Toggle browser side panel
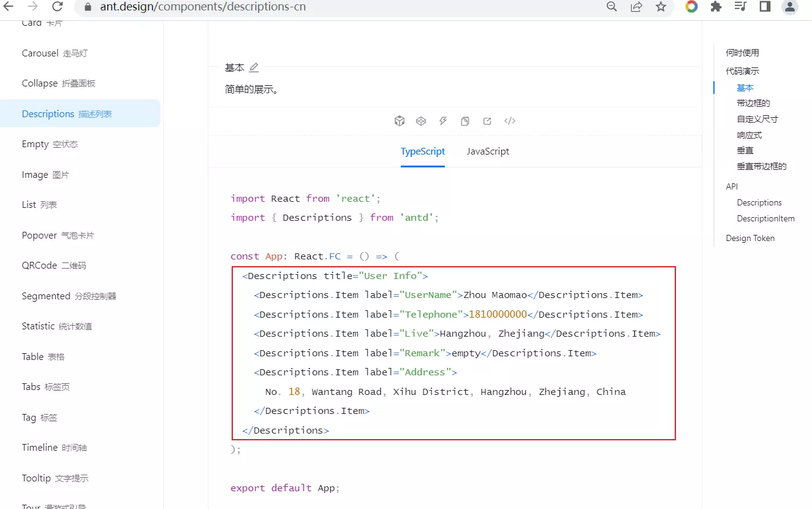The width and height of the screenshot is (812, 509). (765, 7)
